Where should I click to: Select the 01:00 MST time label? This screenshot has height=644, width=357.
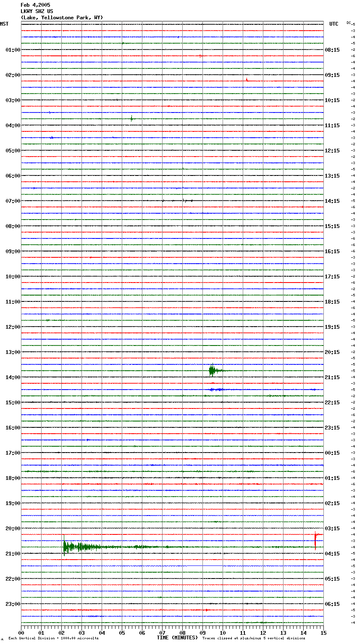[13, 50]
